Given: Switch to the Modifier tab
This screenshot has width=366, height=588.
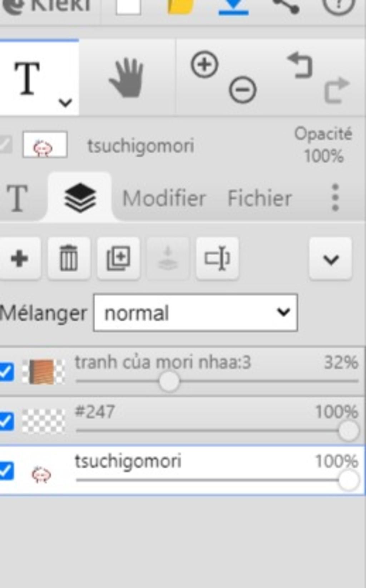Looking at the screenshot, I should click(x=164, y=198).
